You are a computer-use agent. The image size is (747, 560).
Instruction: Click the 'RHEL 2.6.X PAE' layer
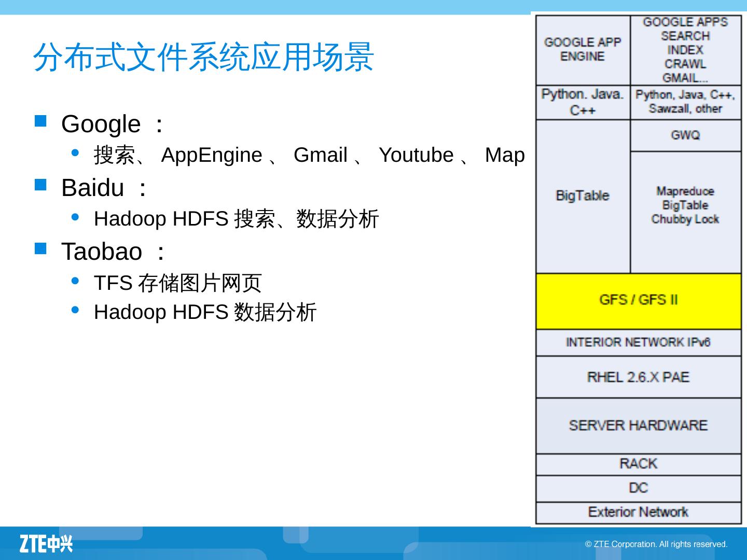point(639,377)
